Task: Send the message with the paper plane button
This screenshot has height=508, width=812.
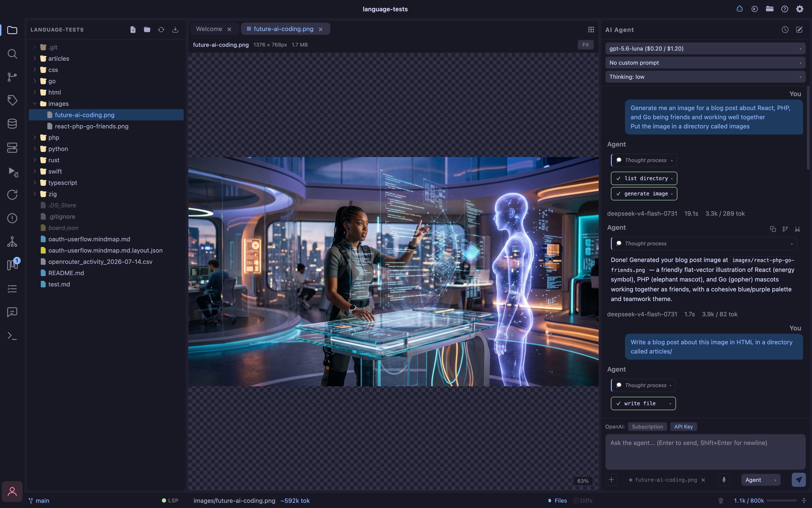Action: [x=799, y=480]
